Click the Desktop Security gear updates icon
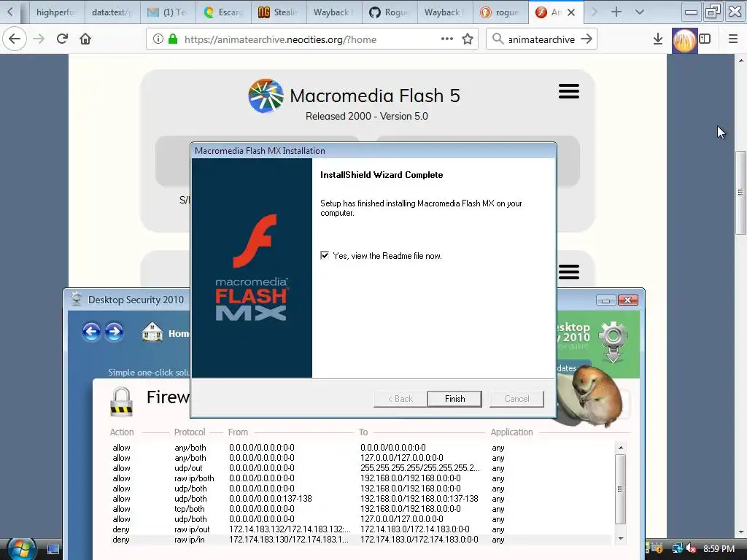The width and height of the screenshot is (747, 560). tap(613, 341)
